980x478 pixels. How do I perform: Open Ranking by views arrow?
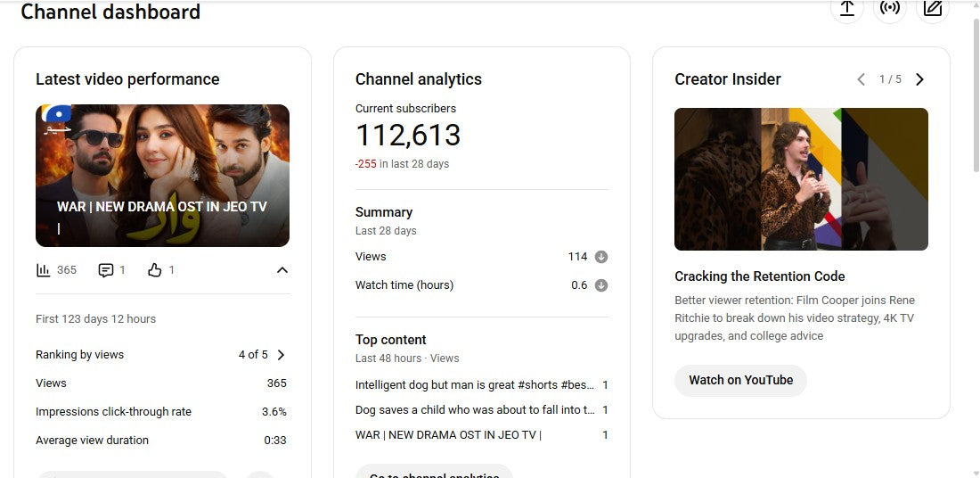[x=281, y=355]
